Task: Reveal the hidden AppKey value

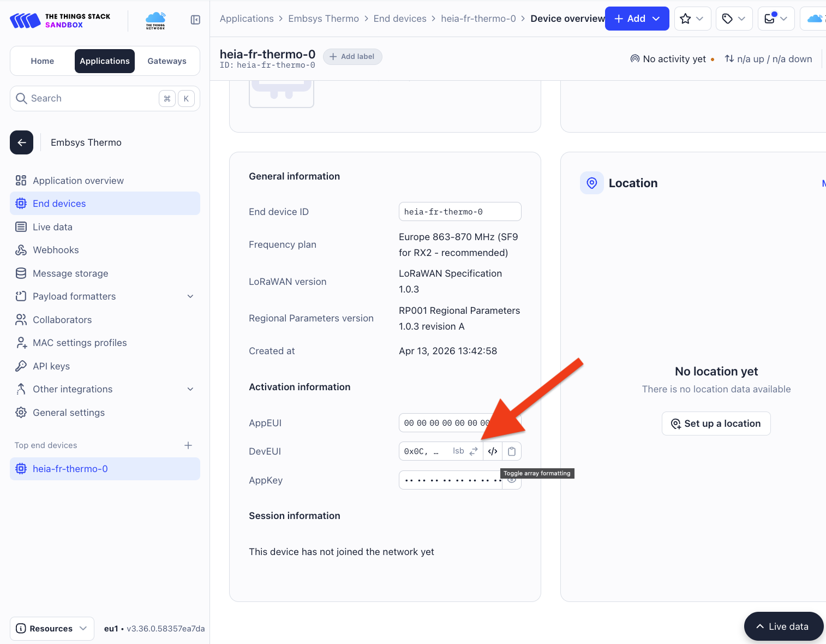Action: pyautogui.click(x=512, y=480)
